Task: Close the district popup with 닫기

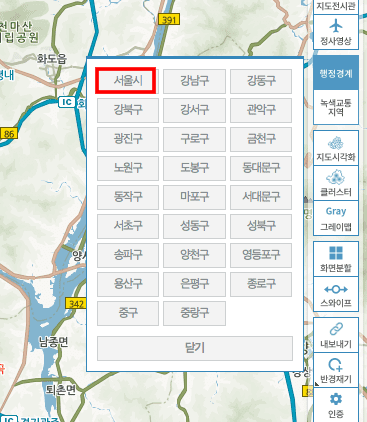Action: pyautogui.click(x=195, y=348)
